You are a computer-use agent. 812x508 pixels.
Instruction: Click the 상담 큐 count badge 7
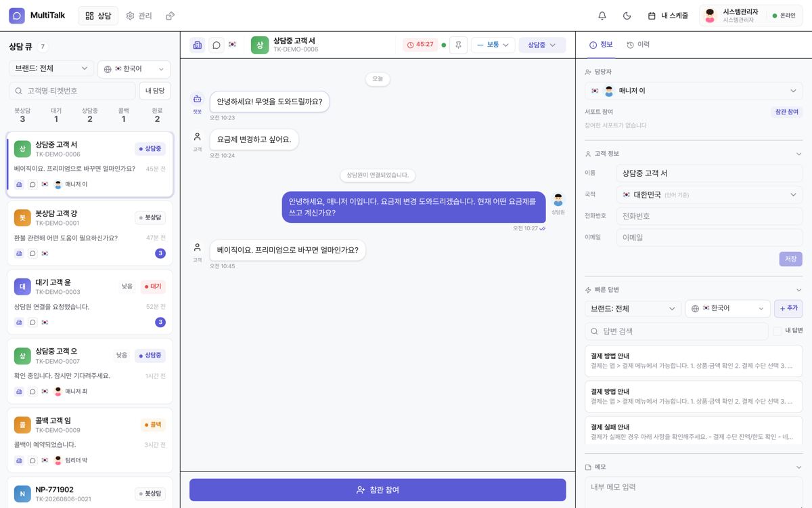43,47
